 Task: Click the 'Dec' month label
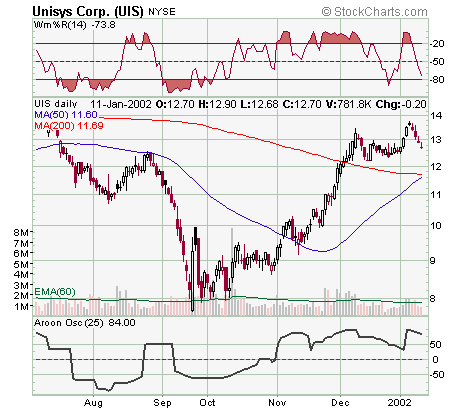(x=340, y=403)
